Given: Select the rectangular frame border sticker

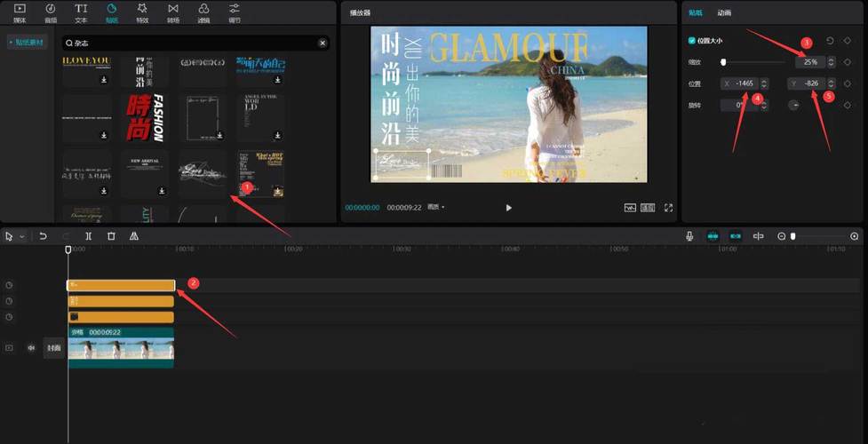Looking at the screenshot, I should pos(203,118).
